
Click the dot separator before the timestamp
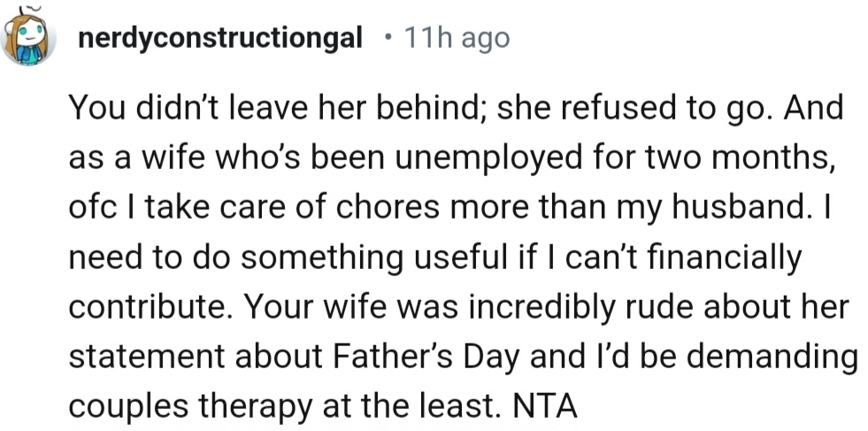coord(388,38)
